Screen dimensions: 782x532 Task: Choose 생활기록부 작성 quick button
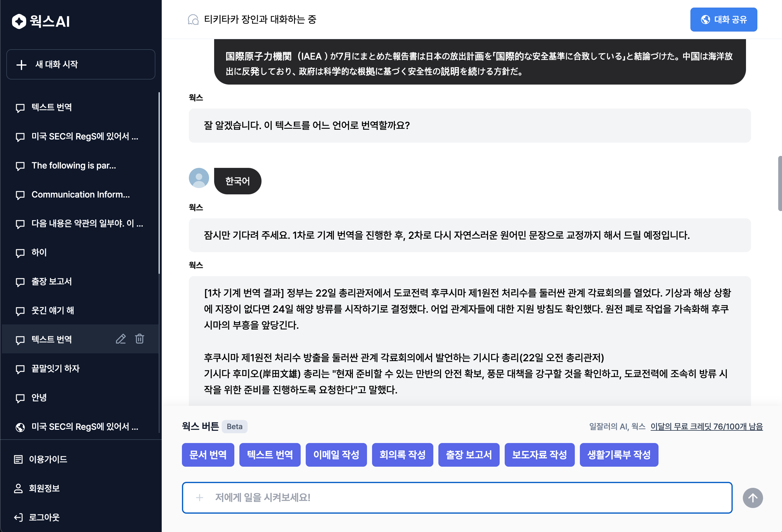coord(618,455)
